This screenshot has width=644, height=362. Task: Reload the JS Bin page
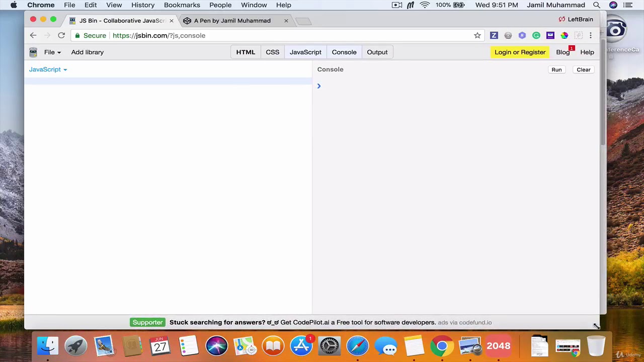(x=61, y=35)
